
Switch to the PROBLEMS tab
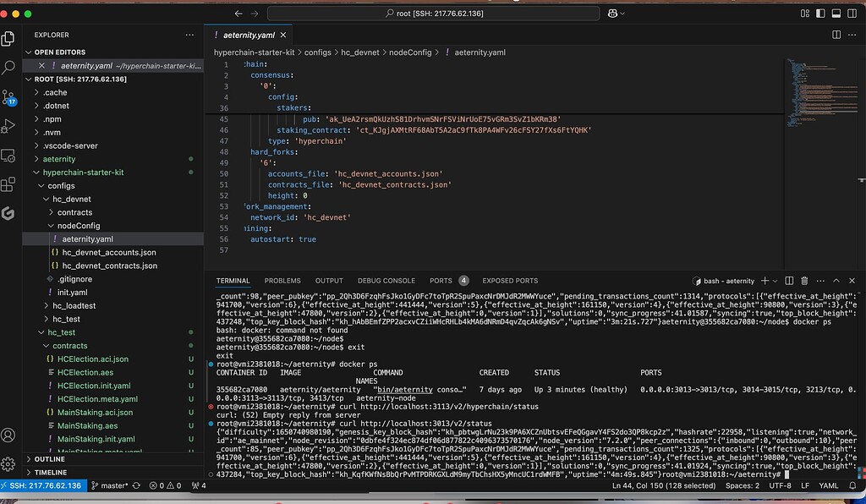click(282, 280)
